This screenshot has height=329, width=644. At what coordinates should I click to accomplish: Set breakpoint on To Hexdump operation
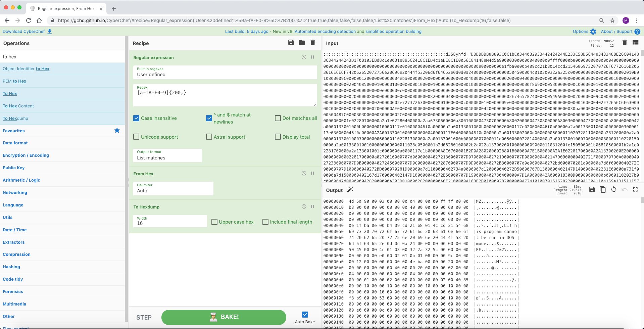click(x=312, y=206)
